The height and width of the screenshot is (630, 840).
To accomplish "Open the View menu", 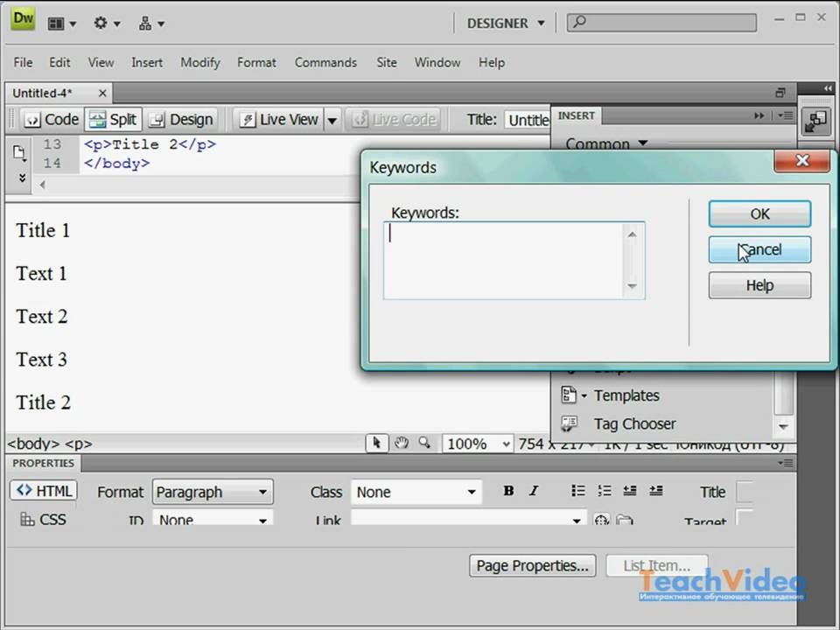I will (101, 63).
